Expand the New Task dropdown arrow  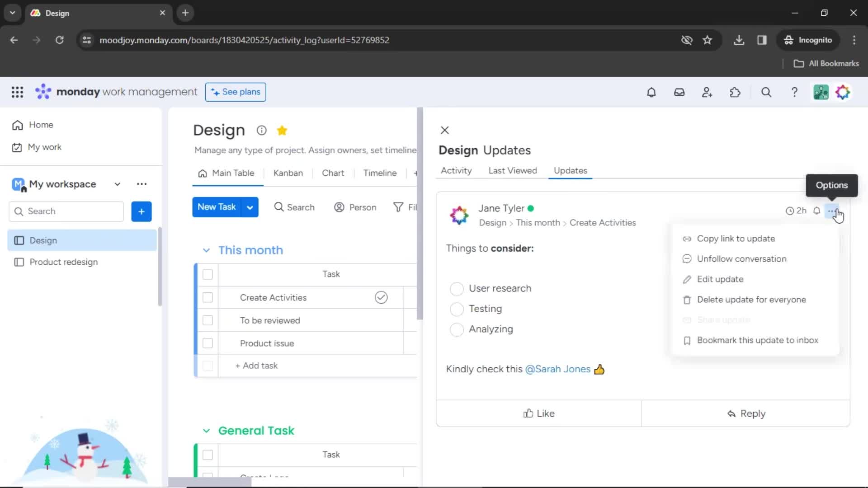250,207
